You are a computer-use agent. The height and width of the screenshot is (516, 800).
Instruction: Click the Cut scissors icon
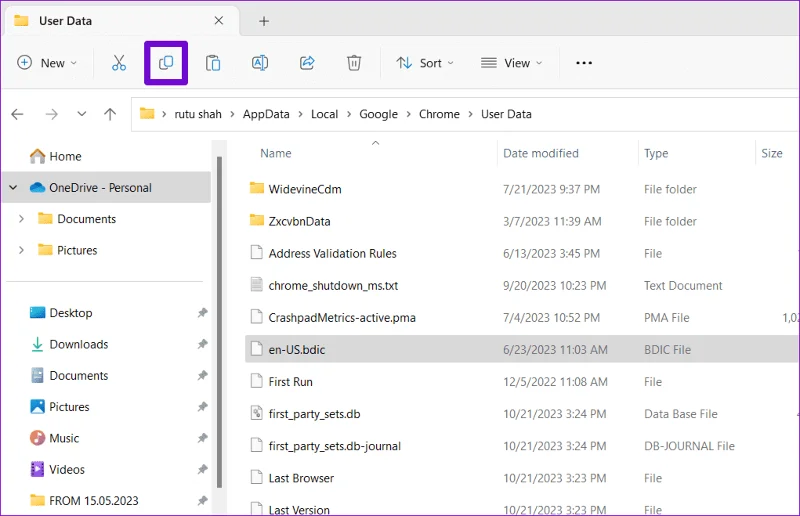[119, 63]
